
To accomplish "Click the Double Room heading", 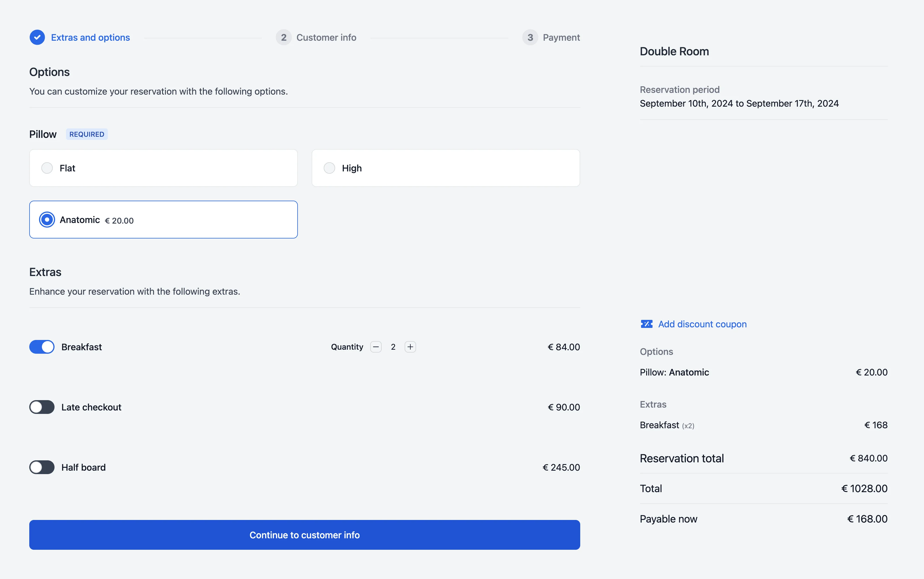I will (674, 51).
